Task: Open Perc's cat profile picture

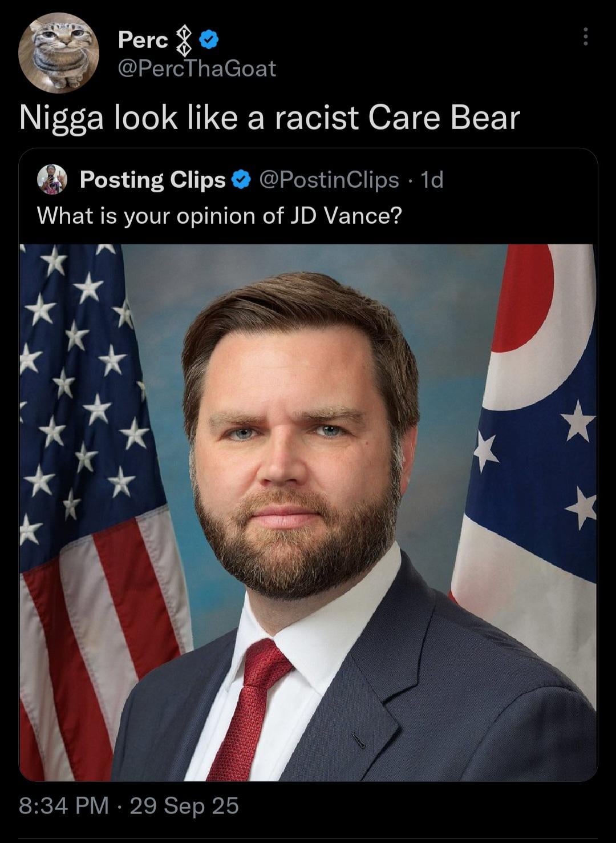Action: coord(59,53)
